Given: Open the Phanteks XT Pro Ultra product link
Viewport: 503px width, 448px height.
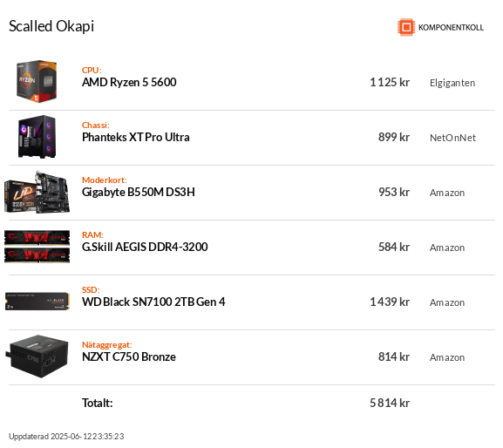Looking at the screenshot, I should [x=136, y=137].
